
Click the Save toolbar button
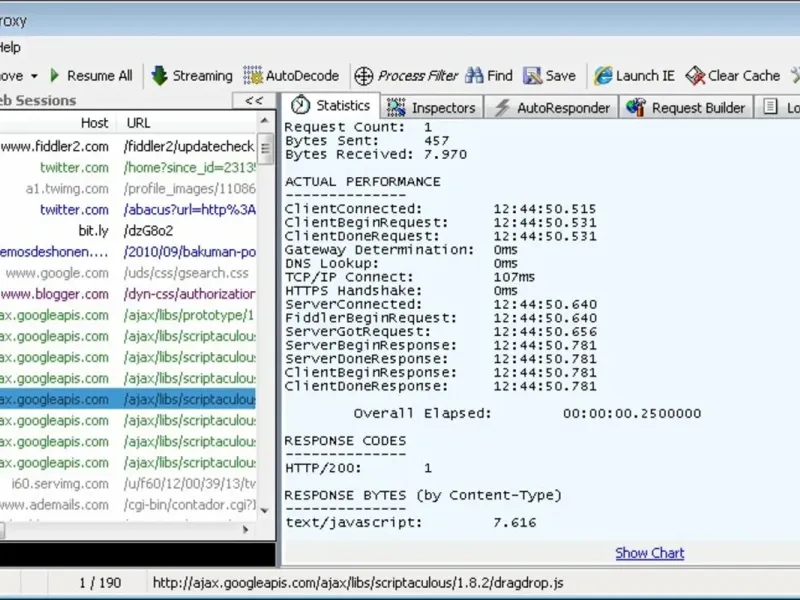549,76
